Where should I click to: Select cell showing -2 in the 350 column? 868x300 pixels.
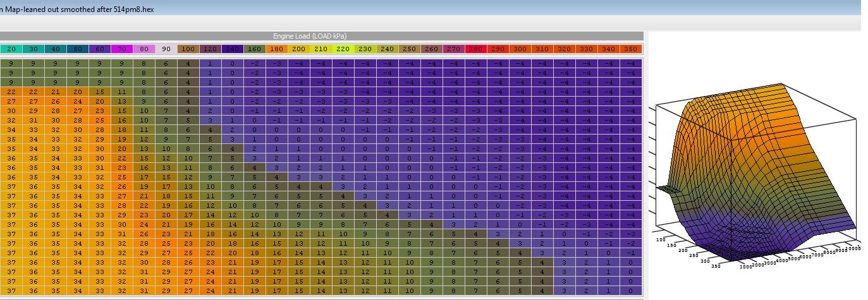(630, 243)
